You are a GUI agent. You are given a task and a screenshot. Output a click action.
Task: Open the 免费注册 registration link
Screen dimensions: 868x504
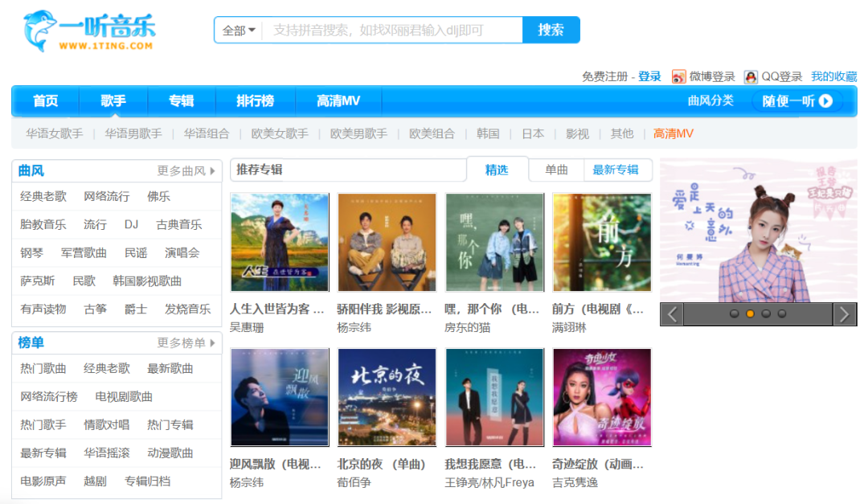(604, 76)
